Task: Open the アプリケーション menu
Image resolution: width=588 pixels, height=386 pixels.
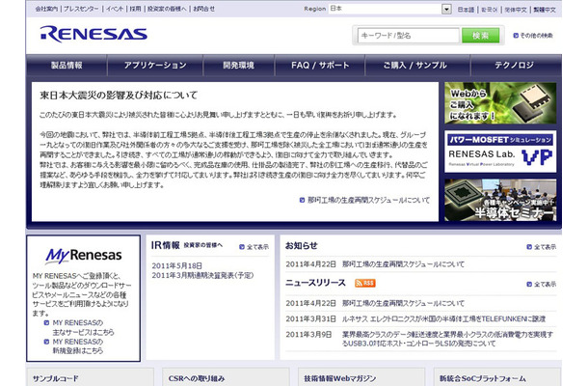Action: (155, 66)
